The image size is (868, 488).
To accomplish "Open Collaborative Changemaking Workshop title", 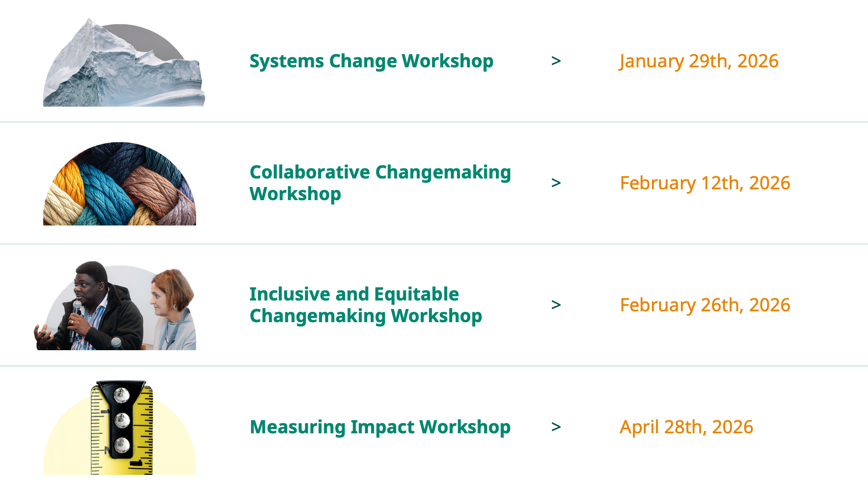I will (380, 183).
